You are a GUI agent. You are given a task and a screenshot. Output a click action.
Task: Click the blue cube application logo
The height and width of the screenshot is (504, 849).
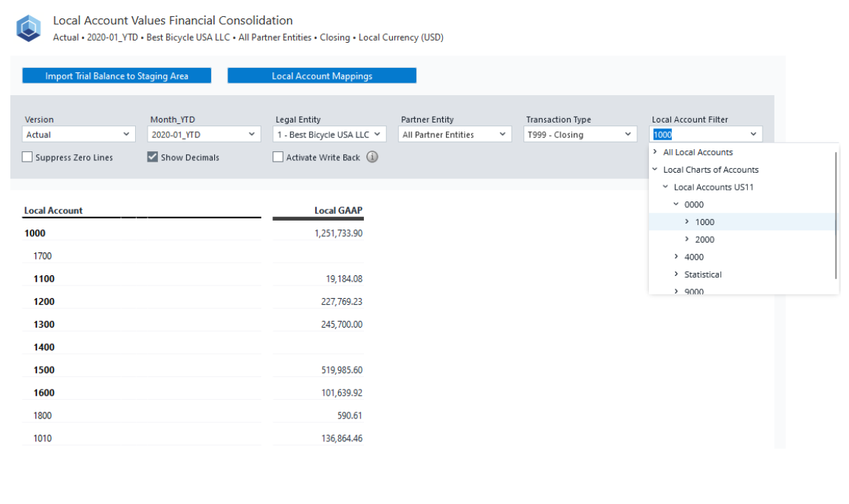(29, 28)
